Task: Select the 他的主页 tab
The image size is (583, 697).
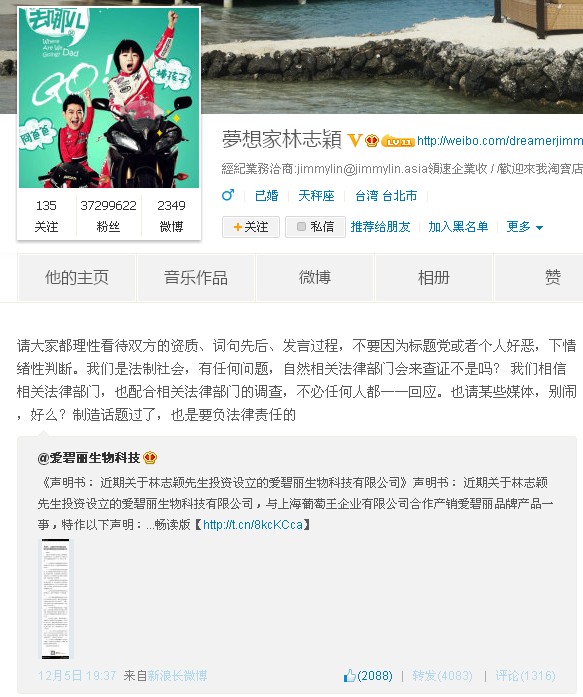Action: click(x=76, y=277)
